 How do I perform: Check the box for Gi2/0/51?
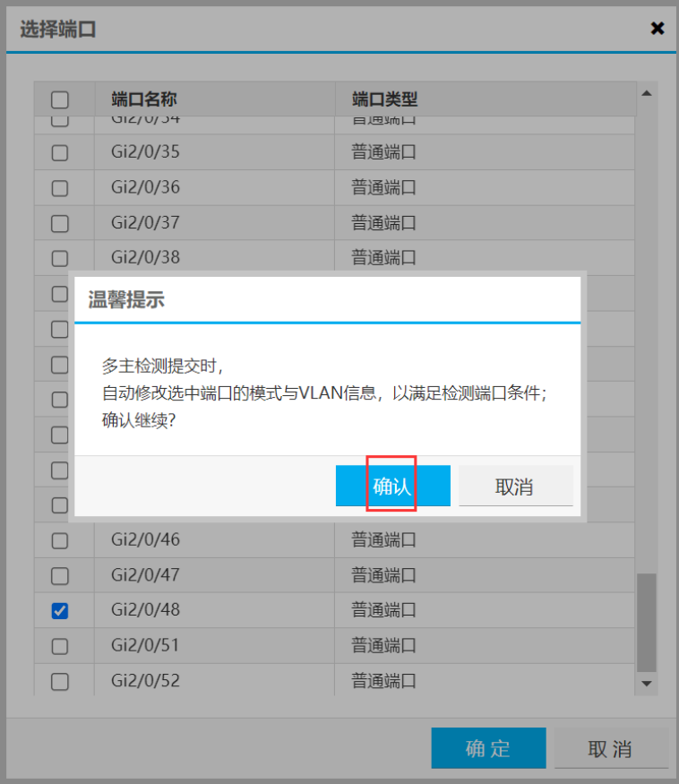click(x=59, y=646)
